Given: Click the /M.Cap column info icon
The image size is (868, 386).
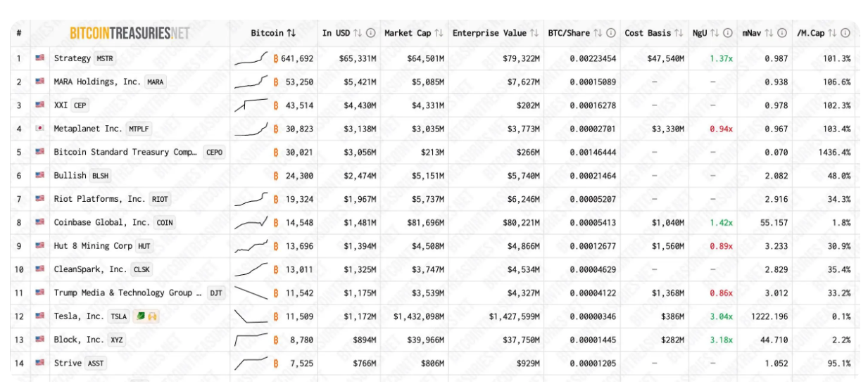Looking at the screenshot, I should tap(845, 33).
